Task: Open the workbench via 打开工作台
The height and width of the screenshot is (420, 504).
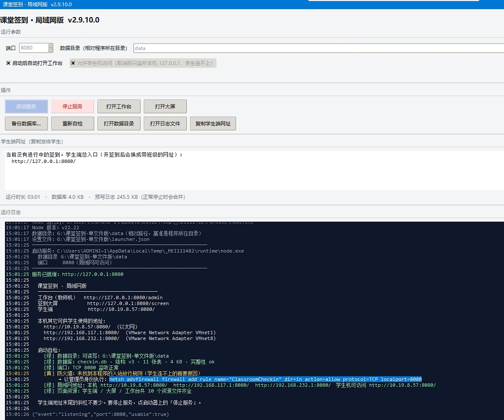Action: [119, 106]
